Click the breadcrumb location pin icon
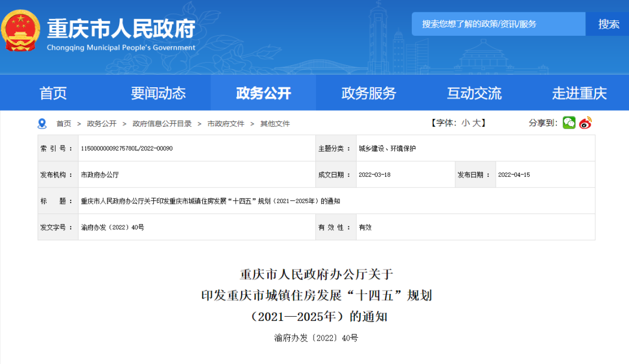629x364 pixels. point(42,124)
